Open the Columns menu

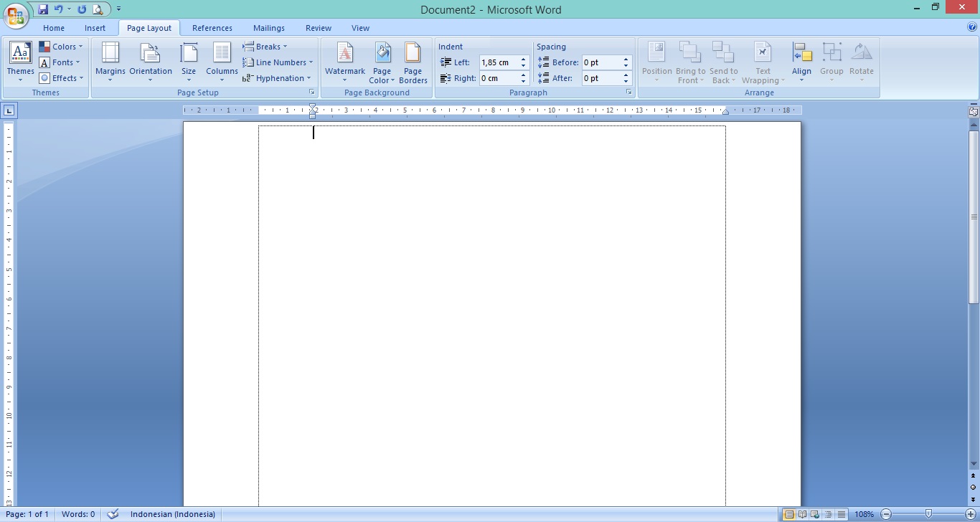pos(222,62)
